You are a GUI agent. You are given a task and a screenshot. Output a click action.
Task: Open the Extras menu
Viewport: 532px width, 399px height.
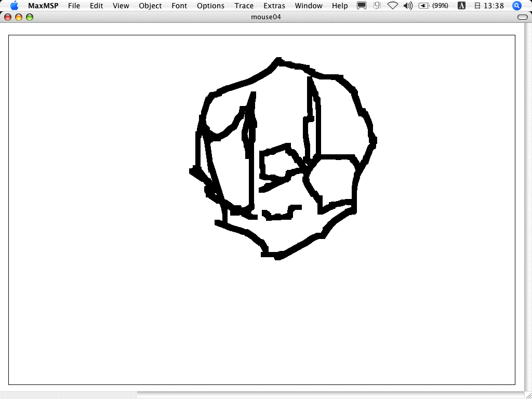click(x=274, y=6)
